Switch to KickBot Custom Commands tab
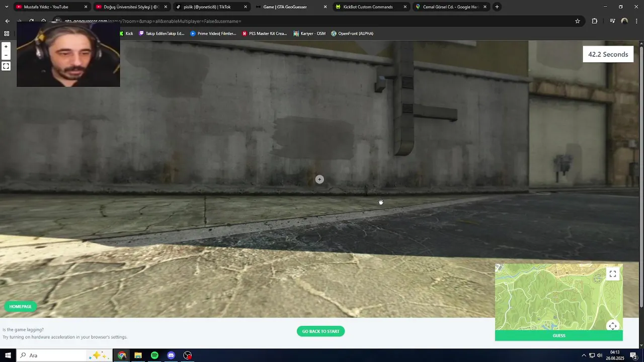The height and width of the screenshot is (362, 644). point(368,7)
